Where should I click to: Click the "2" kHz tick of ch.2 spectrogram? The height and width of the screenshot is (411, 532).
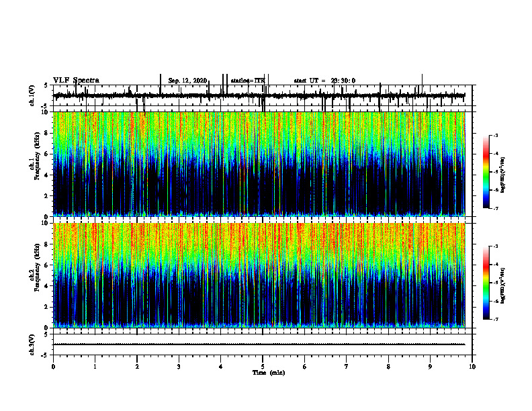[47, 307]
